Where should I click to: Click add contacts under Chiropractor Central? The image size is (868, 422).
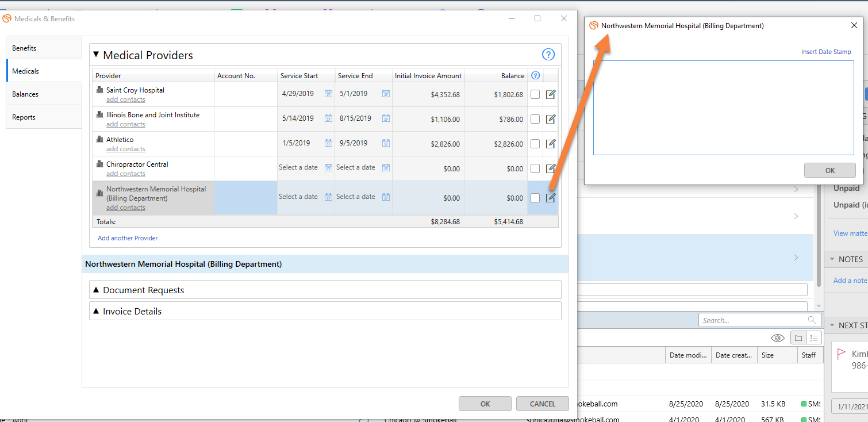coord(126,174)
